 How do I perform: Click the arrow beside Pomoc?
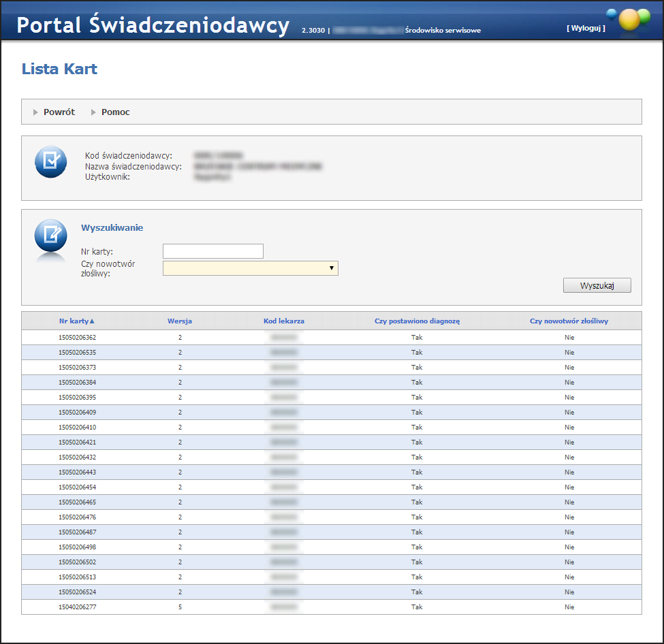(x=93, y=112)
